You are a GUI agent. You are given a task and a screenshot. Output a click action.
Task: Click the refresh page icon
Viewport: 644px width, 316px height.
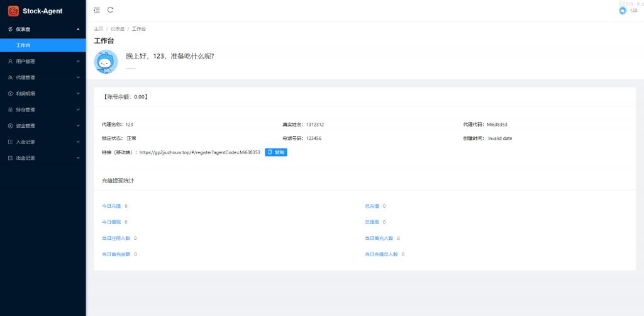click(111, 10)
